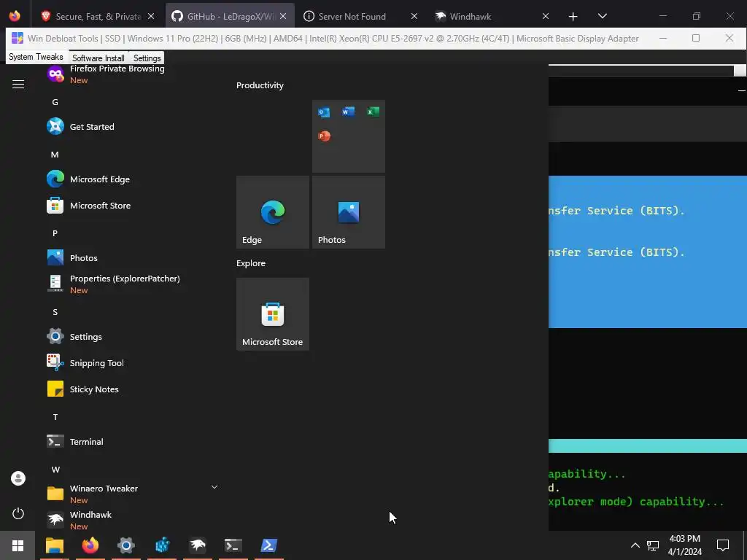Open the Power options button
This screenshot has width=747, height=560.
(x=18, y=513)
